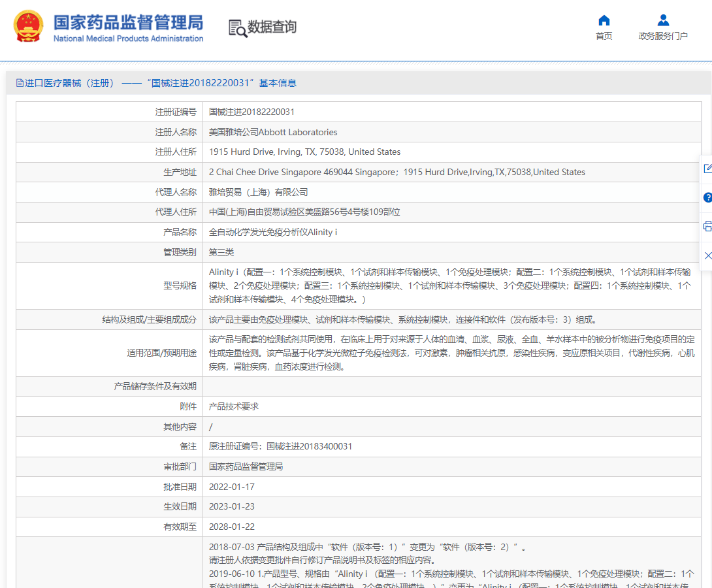Click the 批准日期 row label
Screen dimensions: 712x588
(180, 487)
